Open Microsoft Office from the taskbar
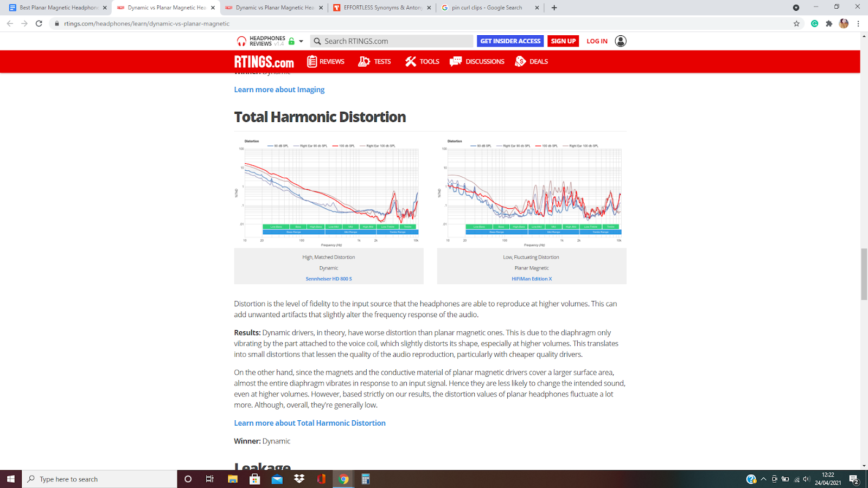 [321, 479]
